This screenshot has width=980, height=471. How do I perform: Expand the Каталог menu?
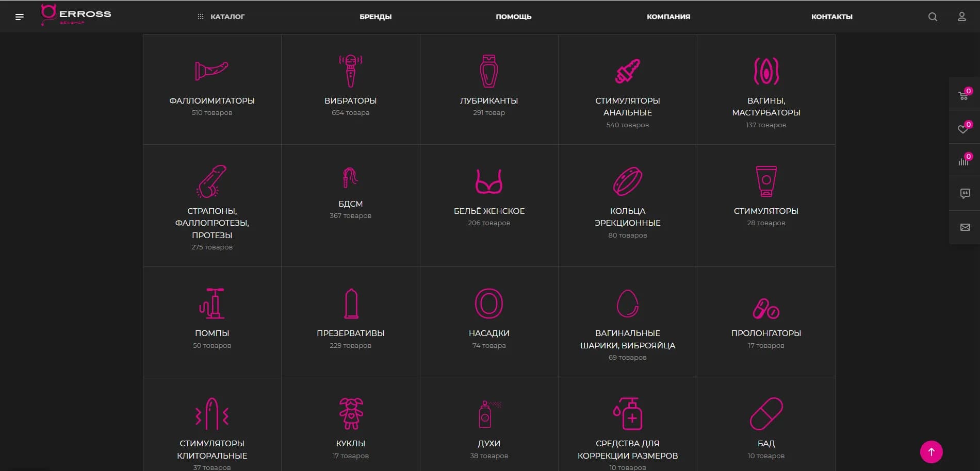click(221, 17)
